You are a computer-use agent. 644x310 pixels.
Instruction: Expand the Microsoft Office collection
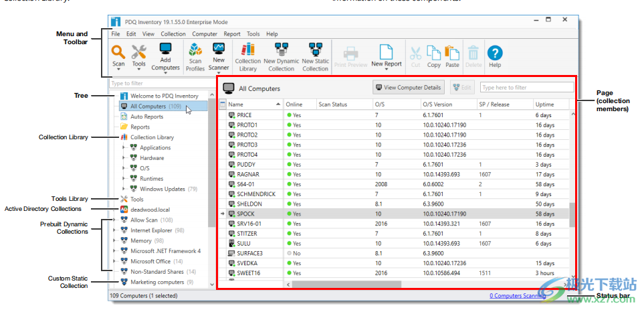(114, 262)
